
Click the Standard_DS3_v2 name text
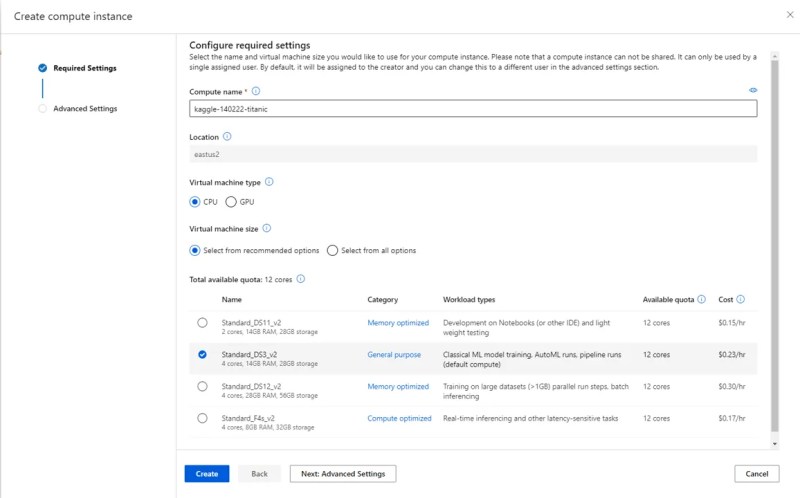249,355
